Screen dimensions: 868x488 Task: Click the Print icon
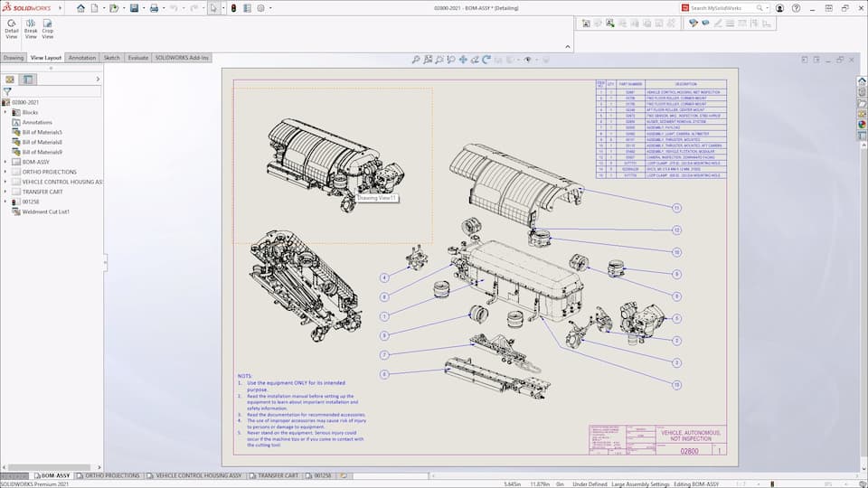pos(154,8)
